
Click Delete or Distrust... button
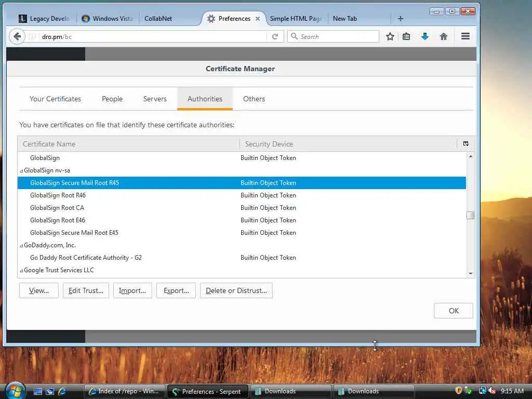(x=236, y=290)
